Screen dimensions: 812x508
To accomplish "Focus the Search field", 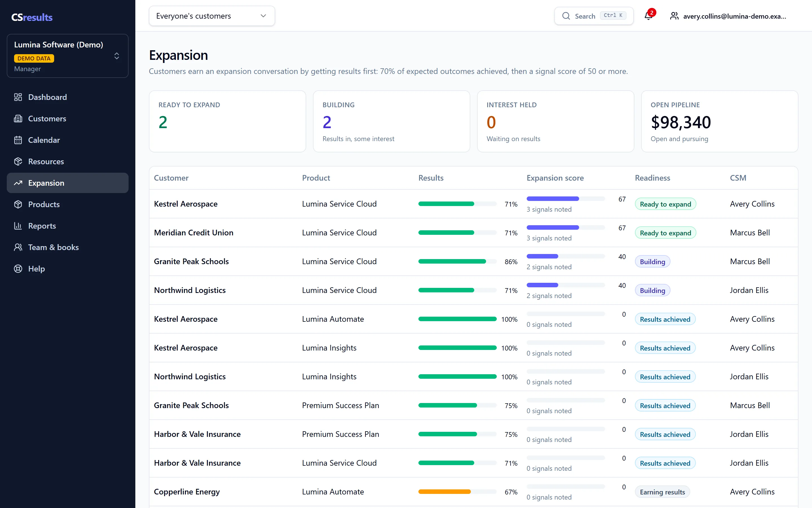I will tap(594, 16).
